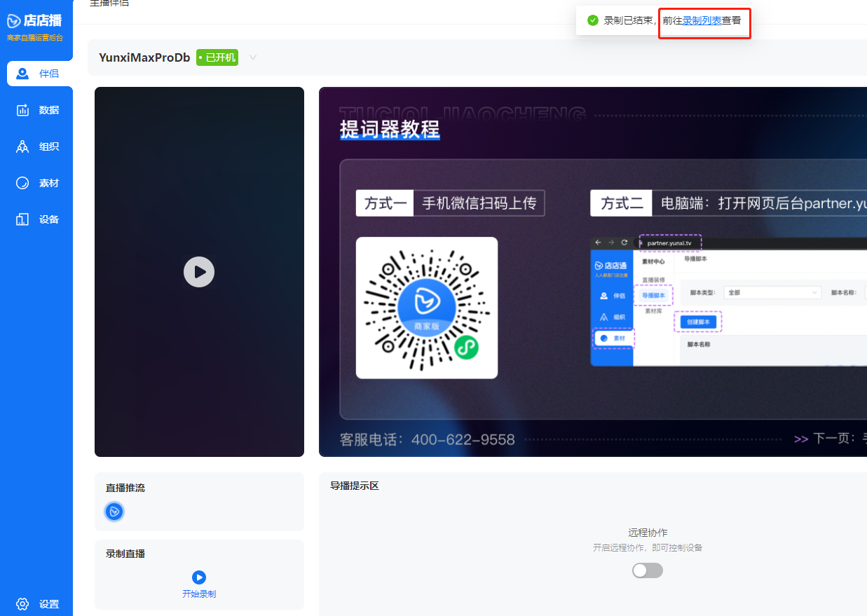
Task: Click the 直播推流 section title
Action: pyautogui.click(x=125, y=488)
